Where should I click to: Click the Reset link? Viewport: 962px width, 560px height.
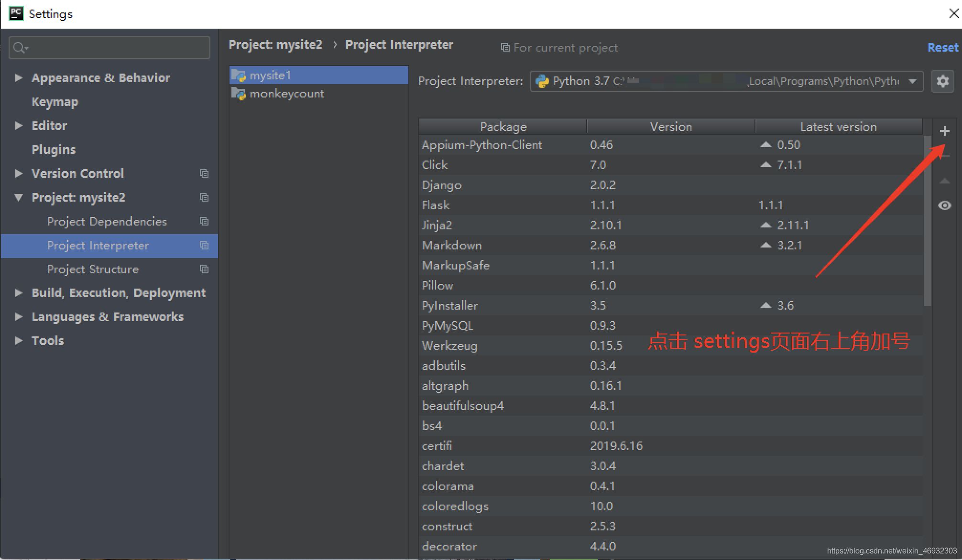click(x=942, y=47)
